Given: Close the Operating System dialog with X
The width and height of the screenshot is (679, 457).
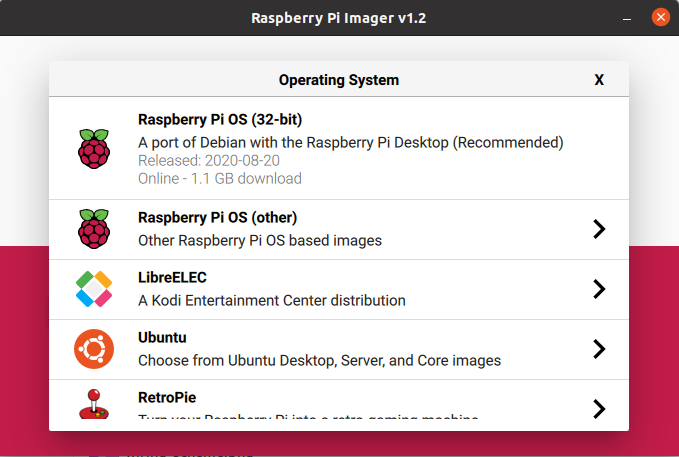Looking at the screenshot, I should [599, 80].
